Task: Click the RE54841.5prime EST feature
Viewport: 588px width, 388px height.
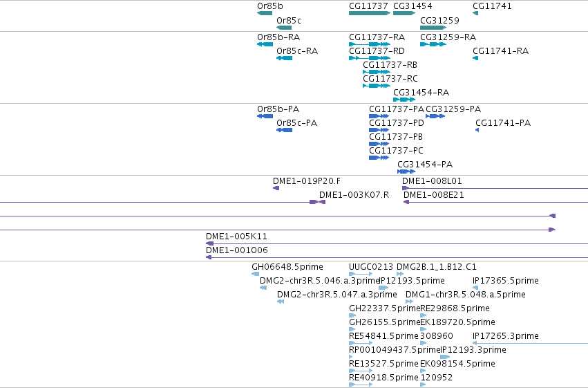Action: point(361,343)
